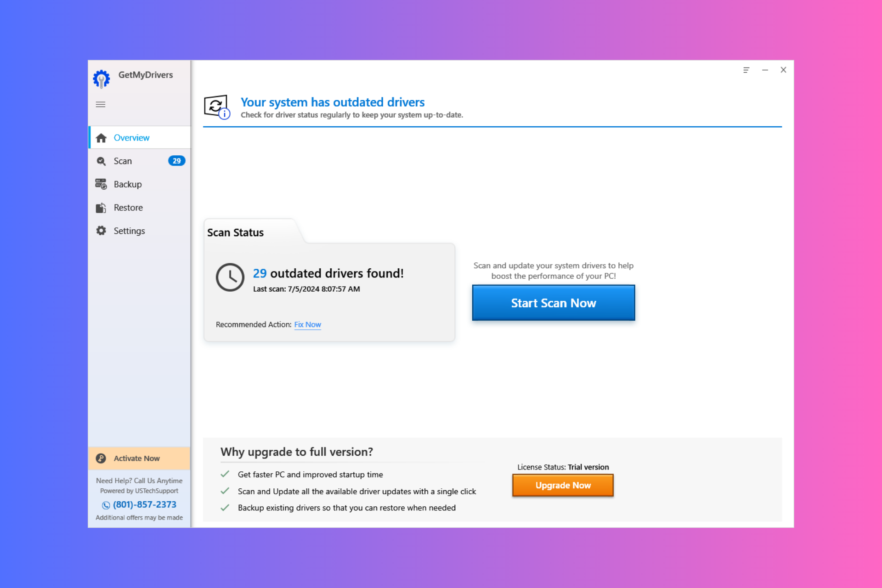Click Activate Now in the sidebar

point(139,458)
